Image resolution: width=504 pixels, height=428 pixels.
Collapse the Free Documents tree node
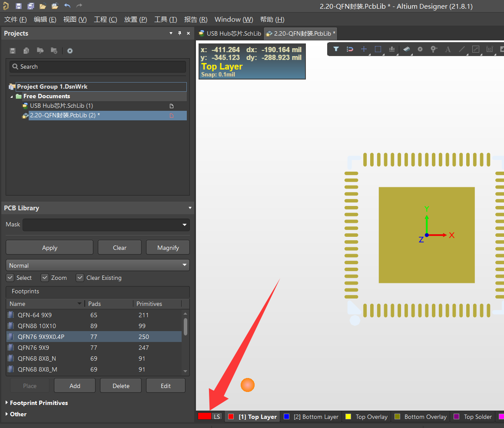pos(12,96)
